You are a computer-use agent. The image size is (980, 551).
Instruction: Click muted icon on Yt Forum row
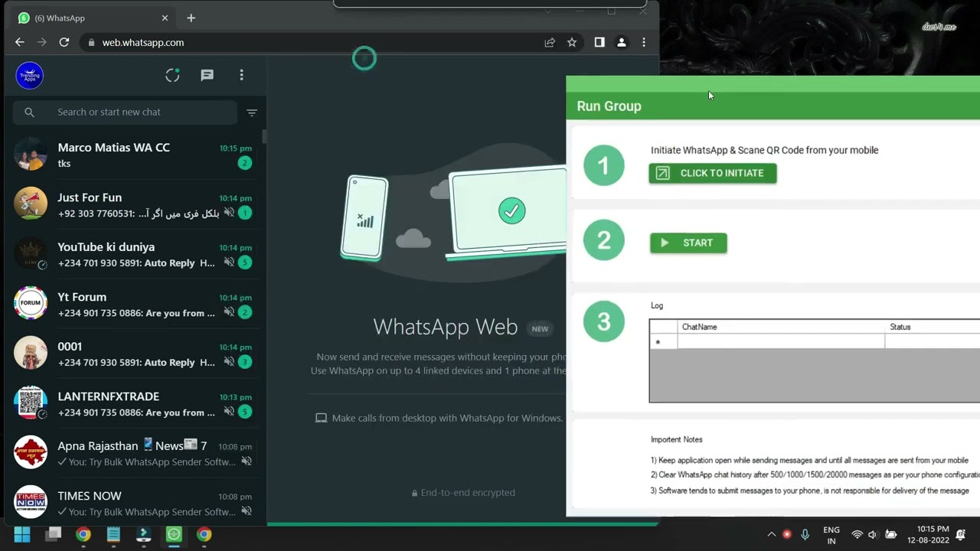[229, 312]
